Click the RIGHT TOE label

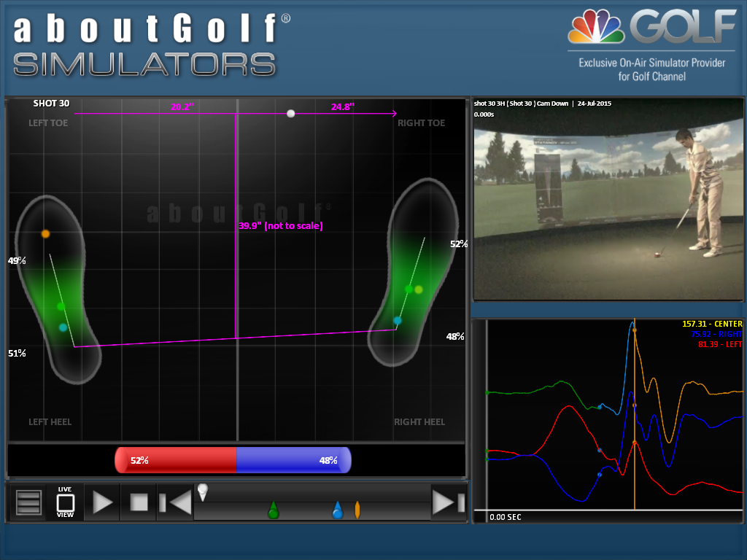pyautogui.click(x=421, y=122)
